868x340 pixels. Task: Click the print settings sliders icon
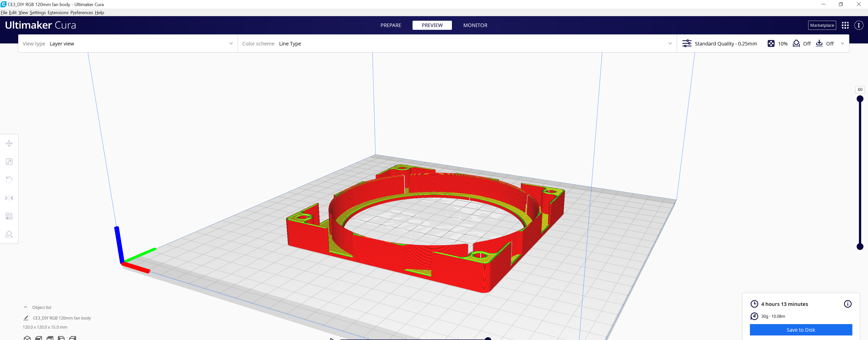pos(687,43)
